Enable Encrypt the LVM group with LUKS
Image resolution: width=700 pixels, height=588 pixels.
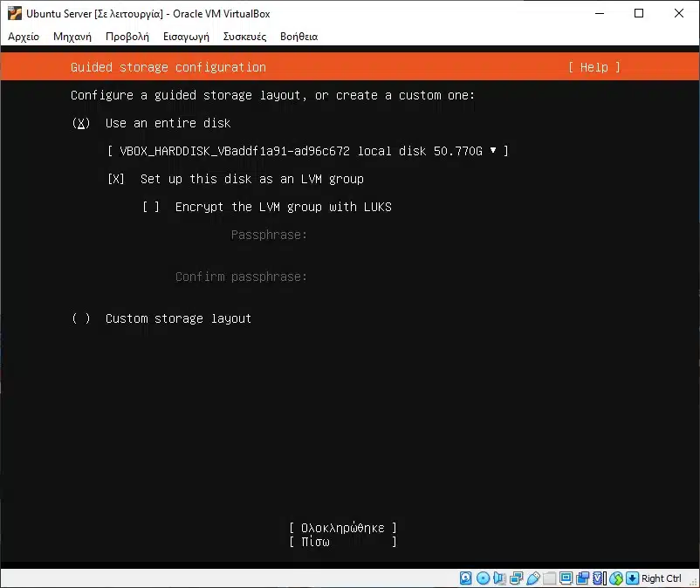(x=151, y=207)
